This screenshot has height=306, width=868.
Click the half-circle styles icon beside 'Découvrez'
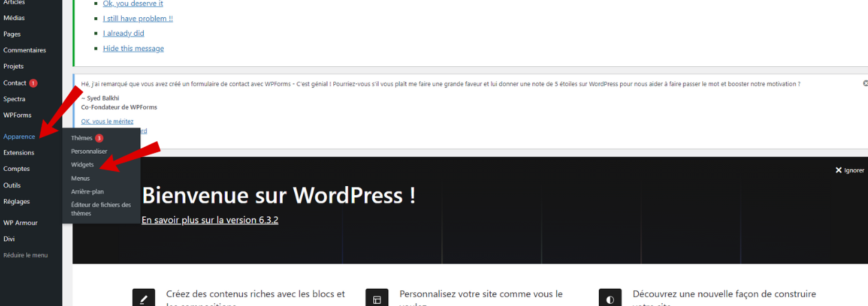610,299
